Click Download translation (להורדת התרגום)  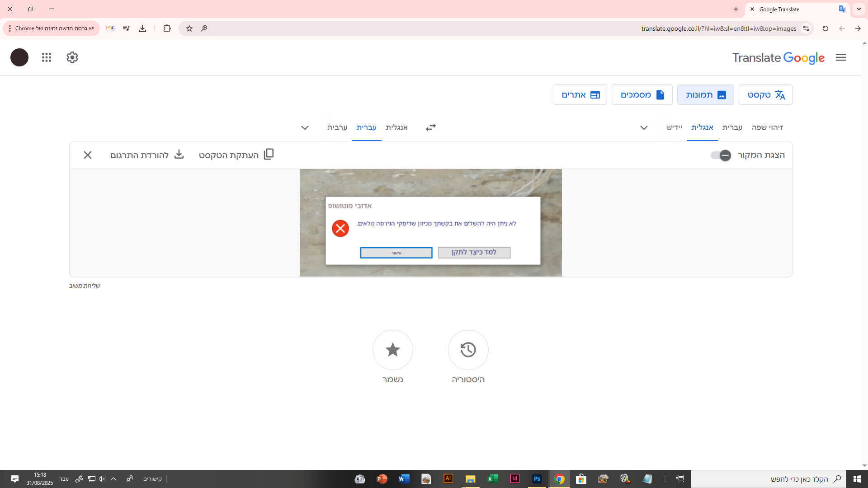[x=147, y=155]
